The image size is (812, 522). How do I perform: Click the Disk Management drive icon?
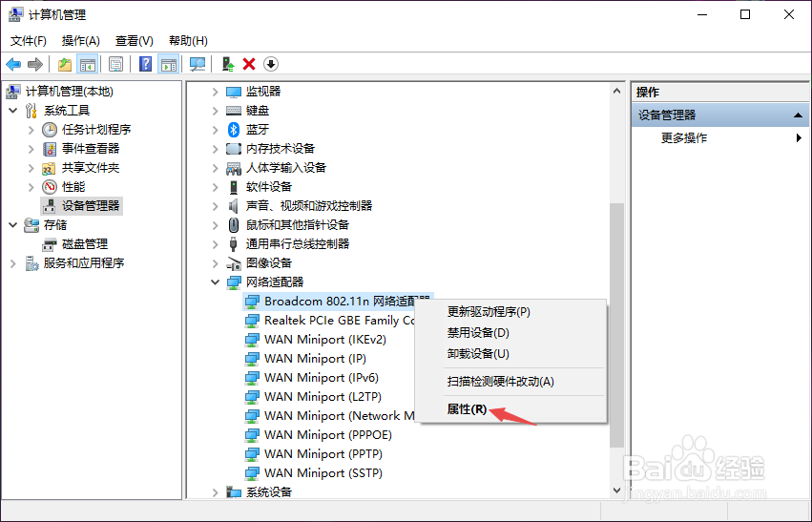coord(50,244)
